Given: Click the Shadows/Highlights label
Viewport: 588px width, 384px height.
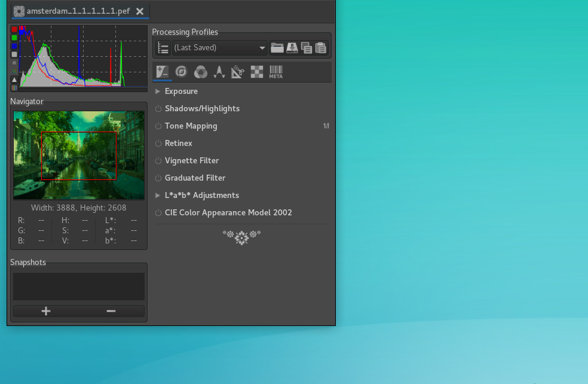Looking at the screenshot, I should (202, 109).
